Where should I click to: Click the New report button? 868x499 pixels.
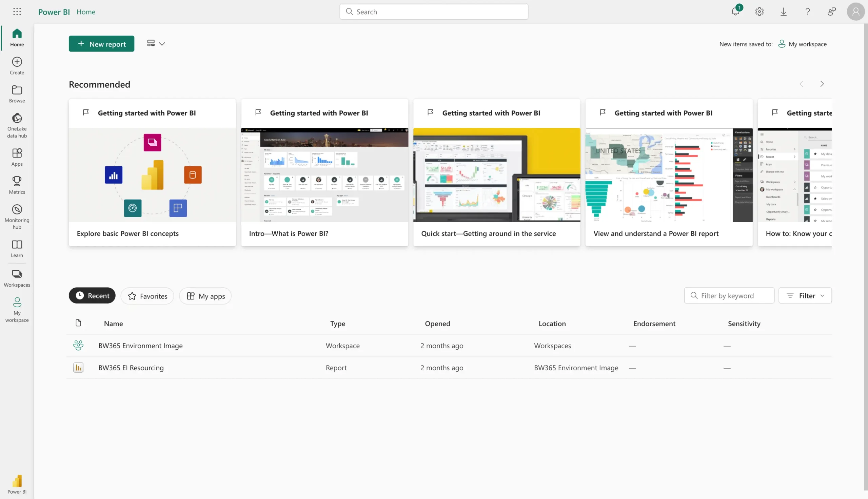pyautogui.click(x=101, y=44)
